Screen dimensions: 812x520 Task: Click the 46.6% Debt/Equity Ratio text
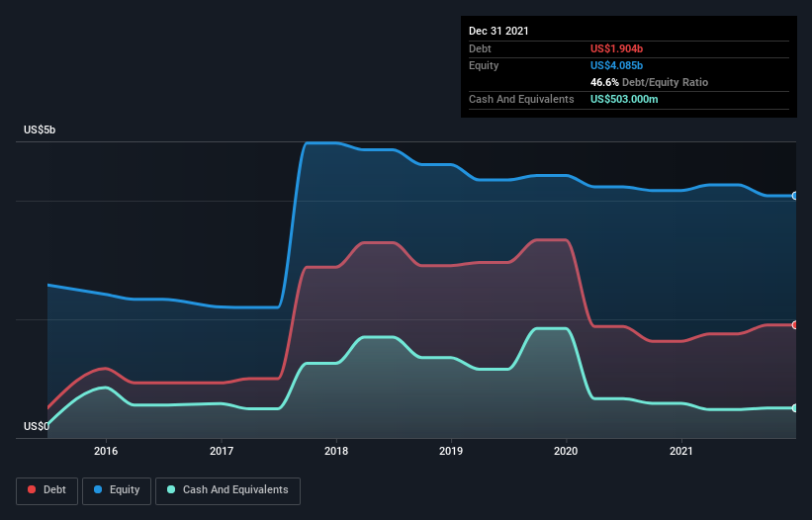(x=649, y=82)
